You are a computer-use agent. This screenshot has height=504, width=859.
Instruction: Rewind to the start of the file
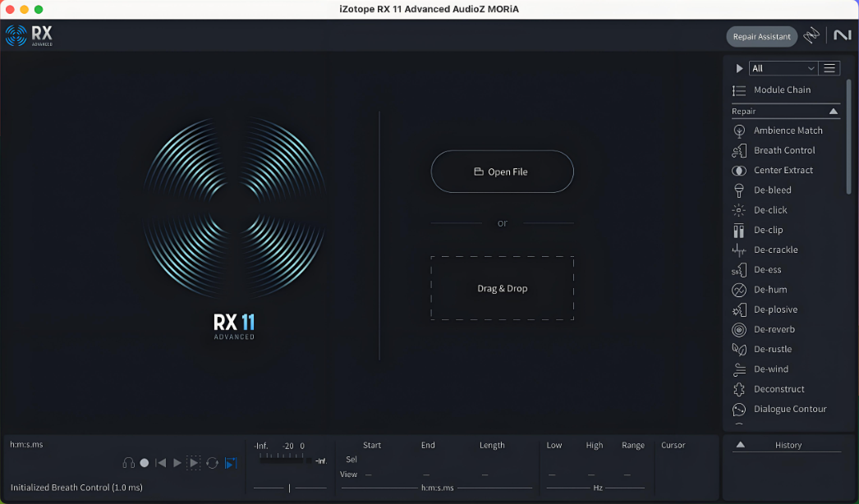click(x=160, y=463)
